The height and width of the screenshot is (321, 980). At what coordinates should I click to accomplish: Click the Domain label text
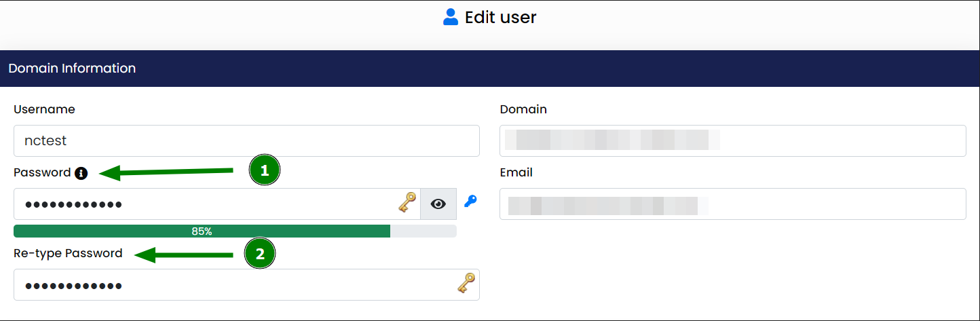tap(523, 109)
